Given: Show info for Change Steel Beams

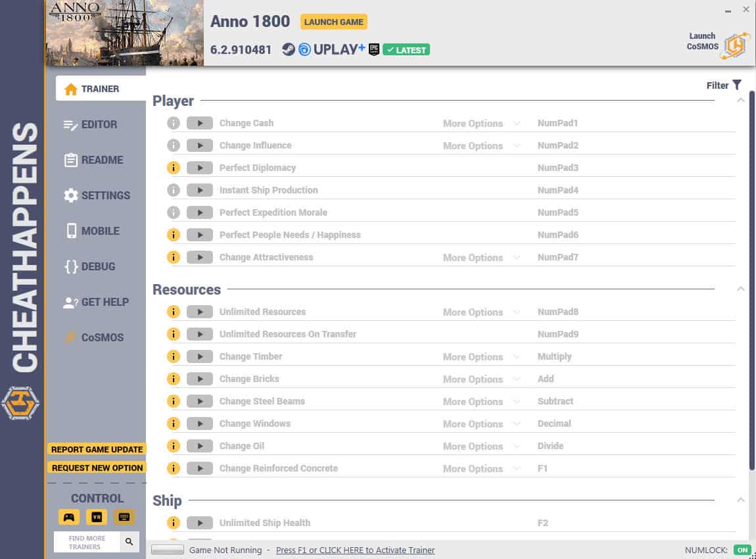Looking at the screenshot, I should 174,401.
